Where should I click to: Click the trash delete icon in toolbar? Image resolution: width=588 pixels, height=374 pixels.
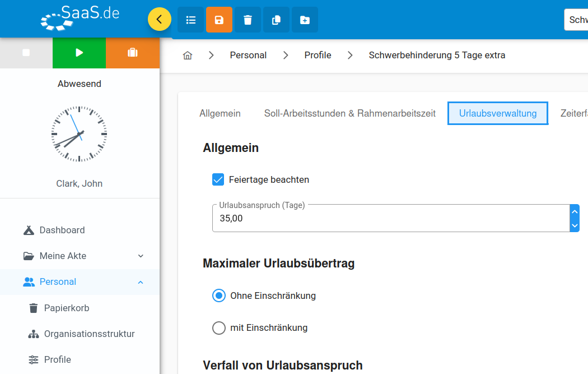click(248, 20)
